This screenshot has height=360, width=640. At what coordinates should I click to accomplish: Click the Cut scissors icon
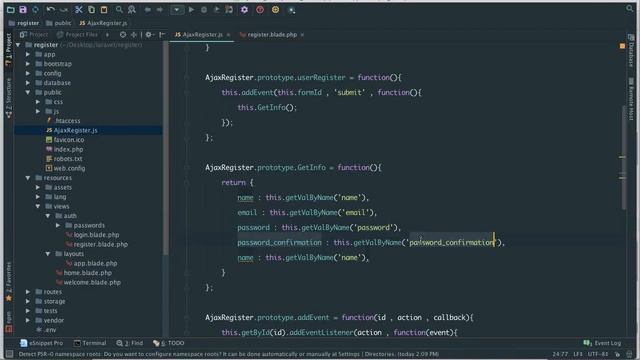tap(79, 9)
